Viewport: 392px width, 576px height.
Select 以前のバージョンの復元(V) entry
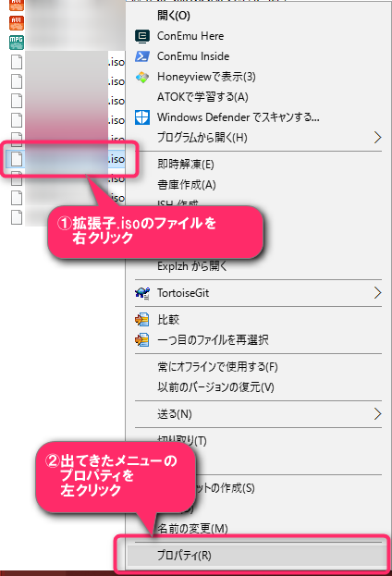[215, 386]
